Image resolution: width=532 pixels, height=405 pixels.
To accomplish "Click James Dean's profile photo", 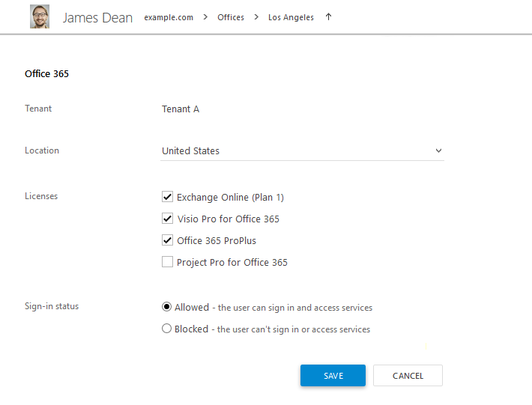I will click(x=40, y=16).
